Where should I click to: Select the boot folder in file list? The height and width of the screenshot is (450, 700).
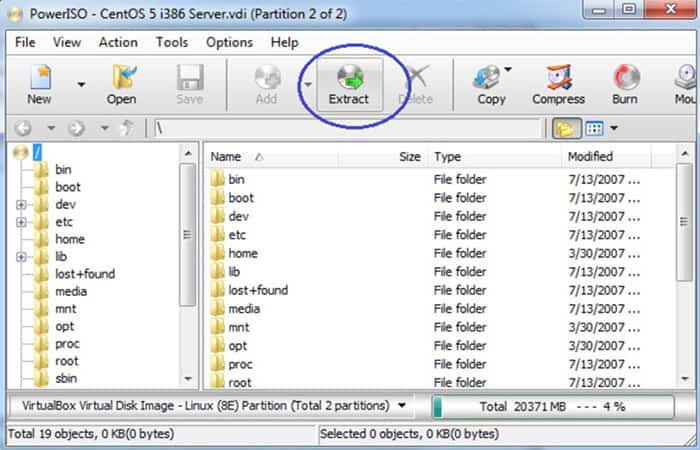pyautogui.click(x=241, y=198)
